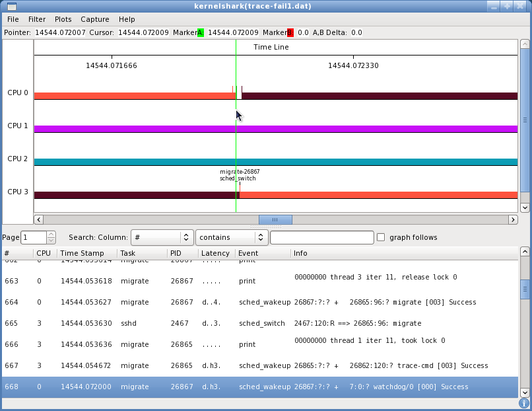Click the red Marker B swatch
The image size is (532, 411).
point(290,32)
